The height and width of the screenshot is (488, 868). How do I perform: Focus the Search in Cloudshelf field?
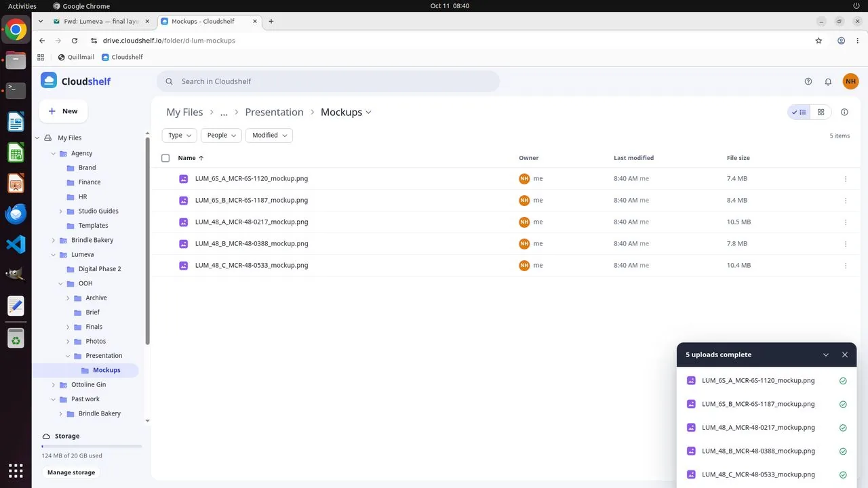point(328,81)
